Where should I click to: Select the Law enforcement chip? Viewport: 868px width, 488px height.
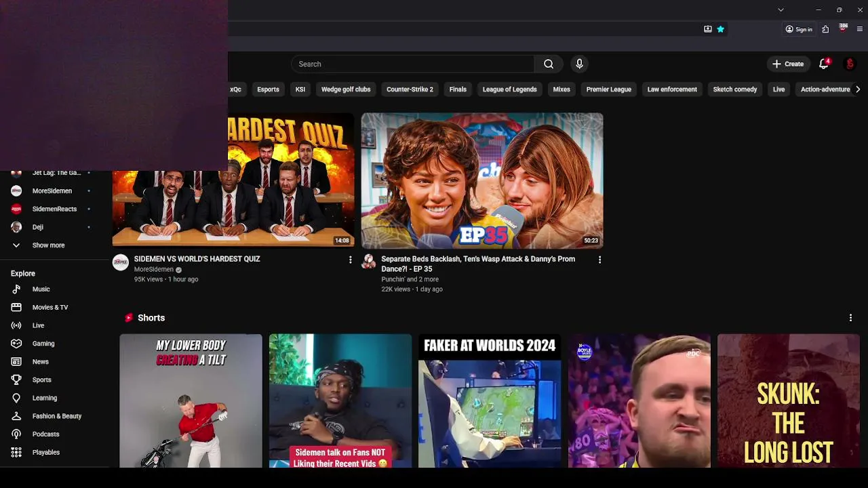pos(672,89)
